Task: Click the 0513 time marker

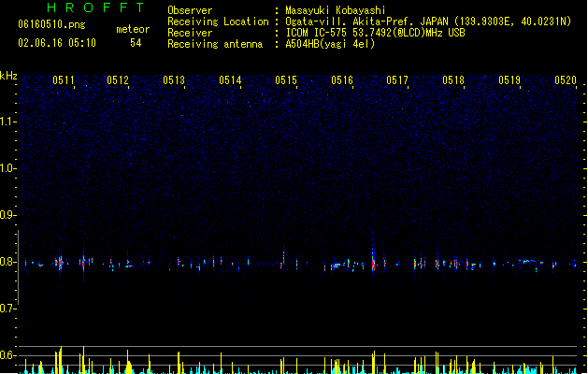Action: [x=174, y=80]
